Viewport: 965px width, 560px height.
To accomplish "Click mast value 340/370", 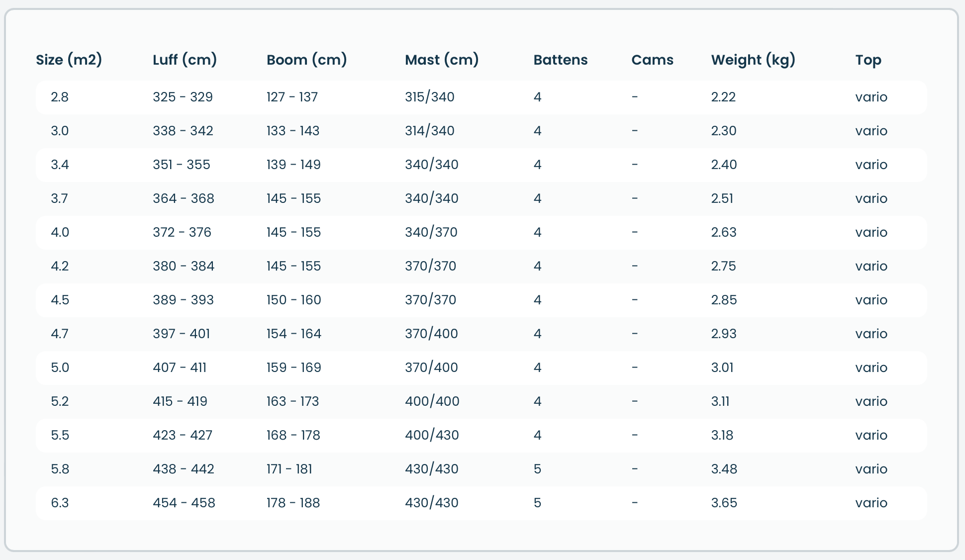I will [431, 232].
